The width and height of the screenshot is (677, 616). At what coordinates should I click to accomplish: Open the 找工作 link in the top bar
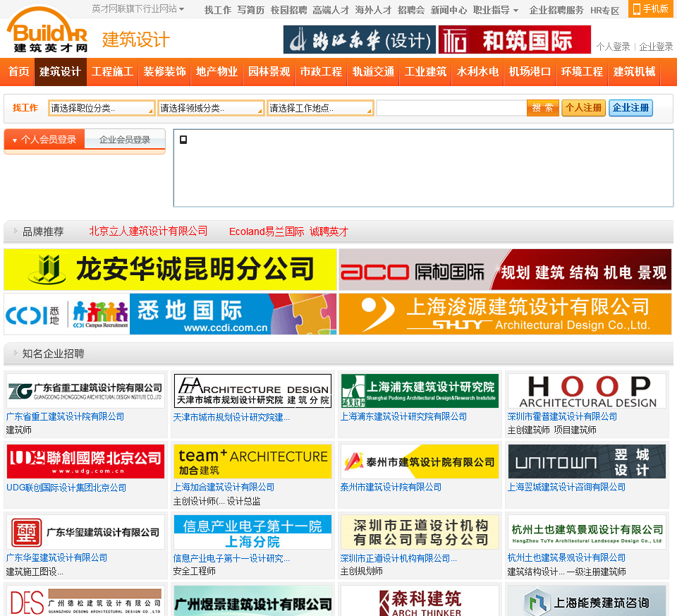click(218, 9)
